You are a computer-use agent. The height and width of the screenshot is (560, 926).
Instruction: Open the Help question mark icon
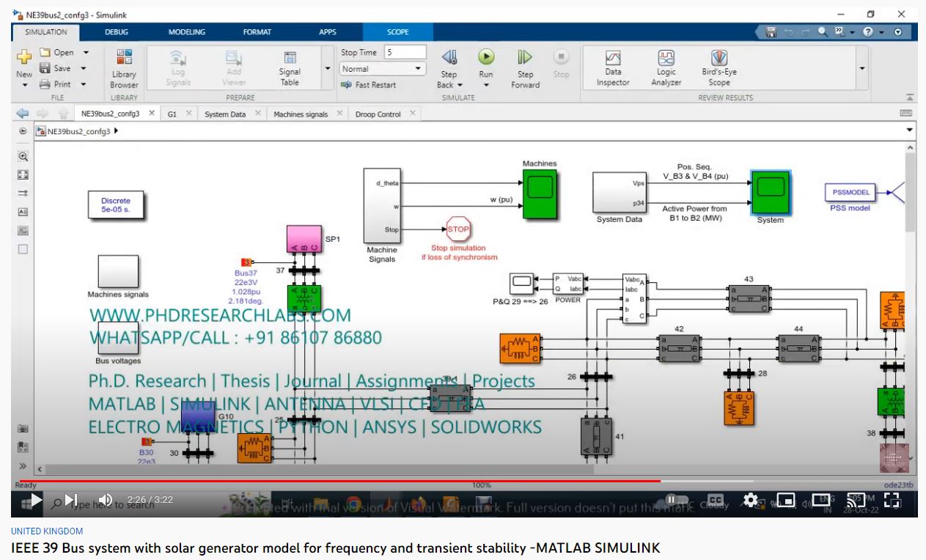coord(868,32)
